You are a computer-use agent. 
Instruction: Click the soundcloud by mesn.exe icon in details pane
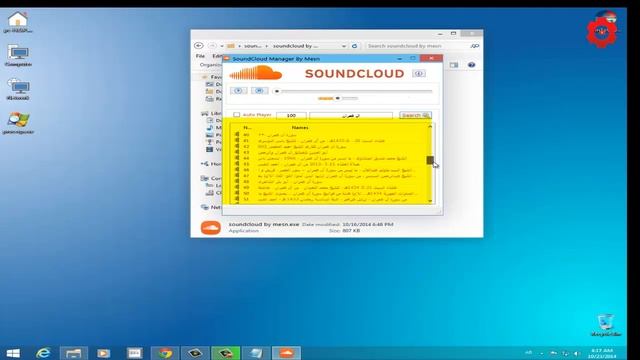tap(211, 227)
